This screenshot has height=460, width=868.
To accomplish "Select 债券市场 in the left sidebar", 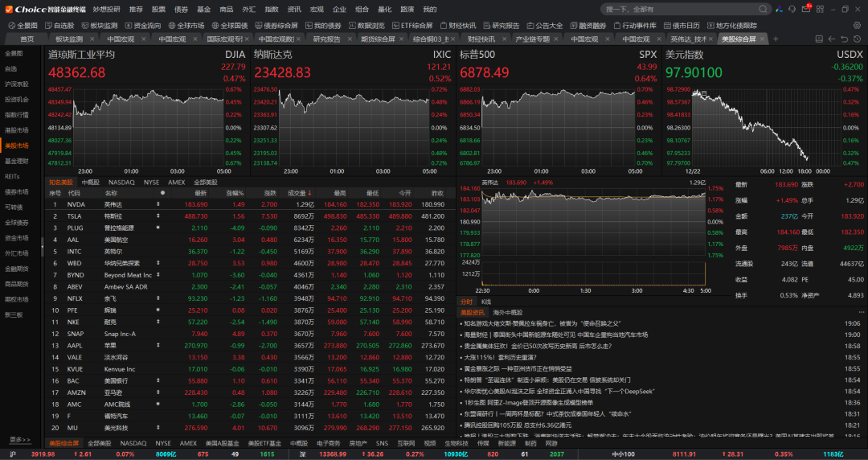I will click(16, 191).
